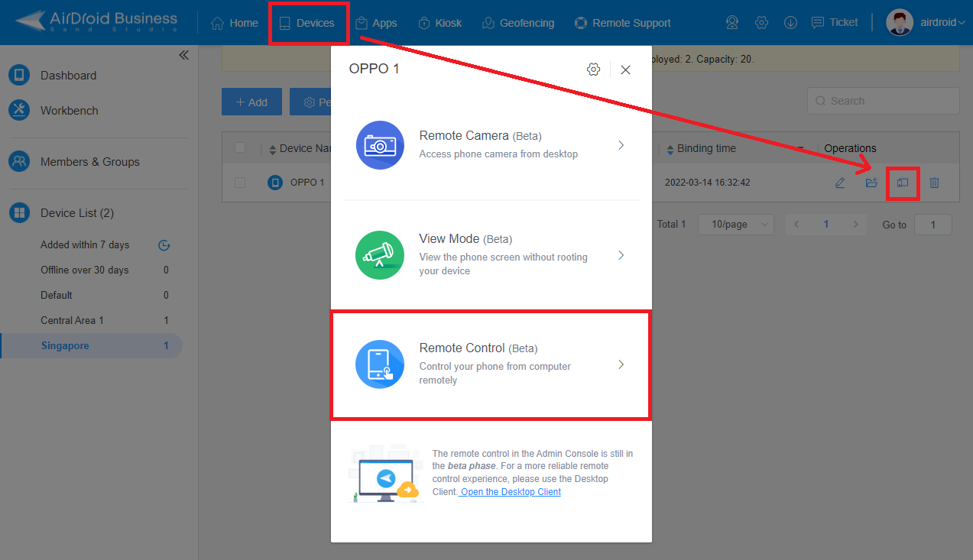Expand the Remote Control chevron arrow

pos(621,365)
